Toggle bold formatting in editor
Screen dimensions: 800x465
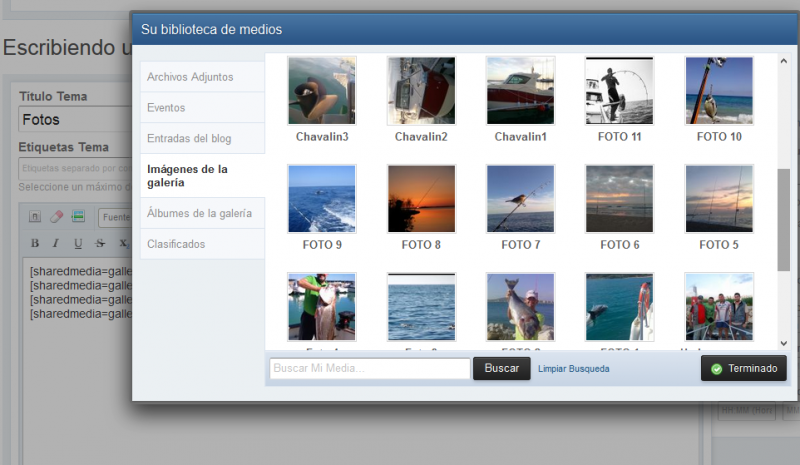[35, 243]
